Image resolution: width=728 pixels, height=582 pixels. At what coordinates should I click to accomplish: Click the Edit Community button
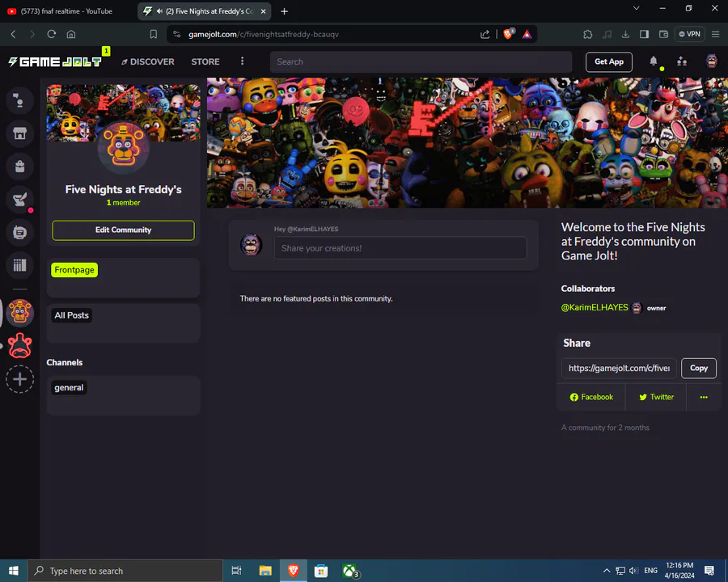coord(123,230)
